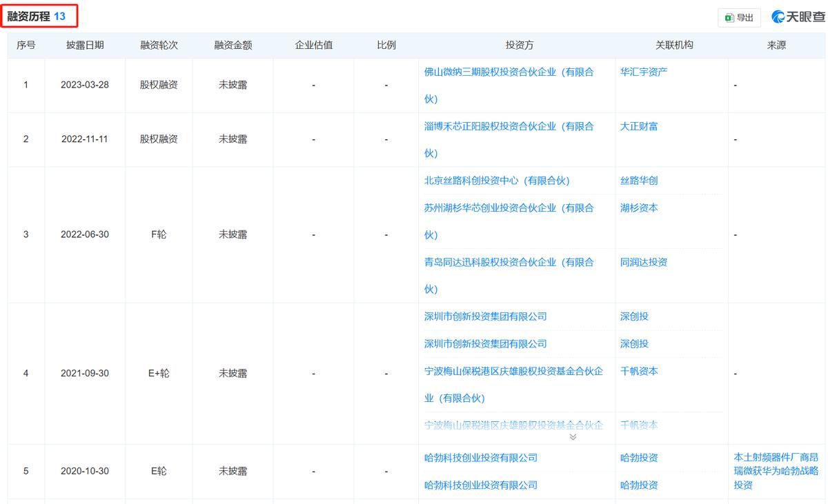Click 股权融资 in the 2023-03-28 row

(x=159, y=85)
